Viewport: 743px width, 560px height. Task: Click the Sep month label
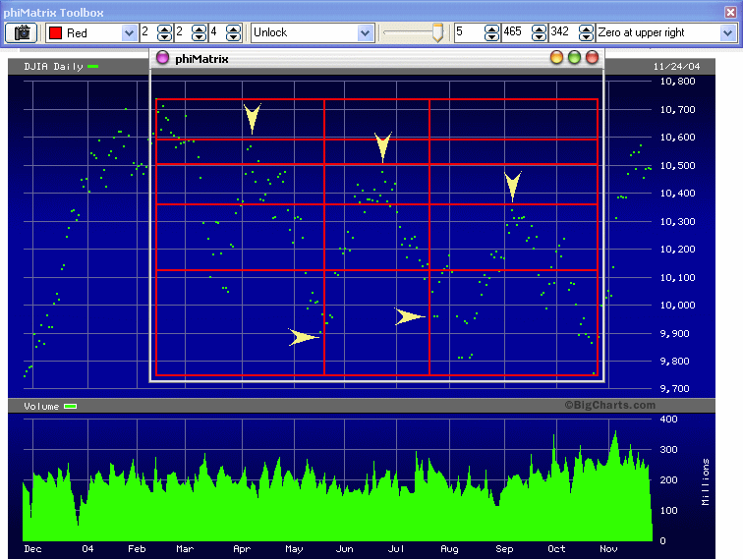(x=504, y=548)
